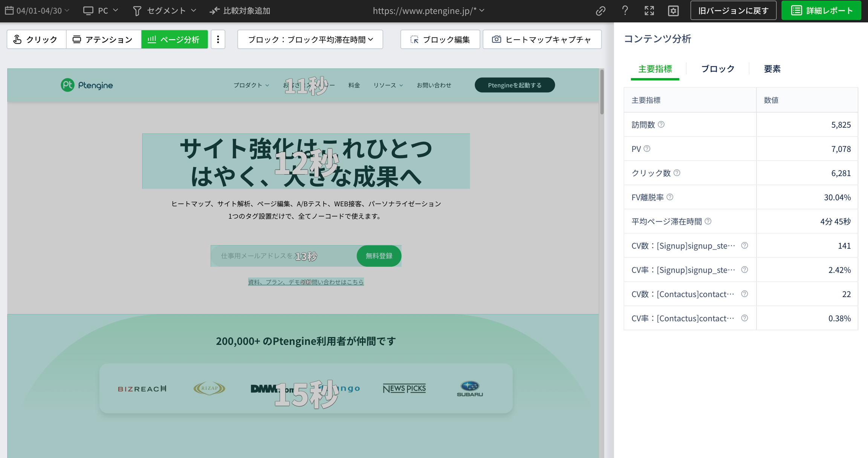Click the info icon next to クリック数

(x=677, y=173)
